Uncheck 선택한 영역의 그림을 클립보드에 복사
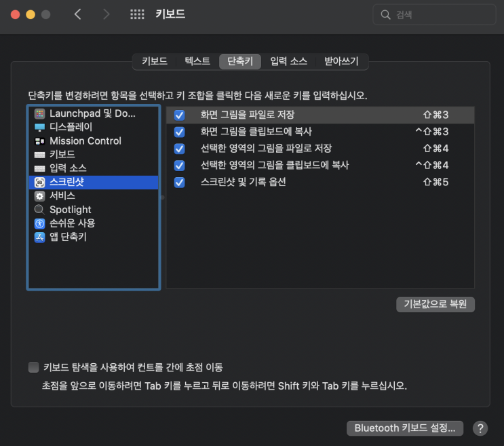The height and width of the screenshot is (446, 504). [x=179, y=166]
